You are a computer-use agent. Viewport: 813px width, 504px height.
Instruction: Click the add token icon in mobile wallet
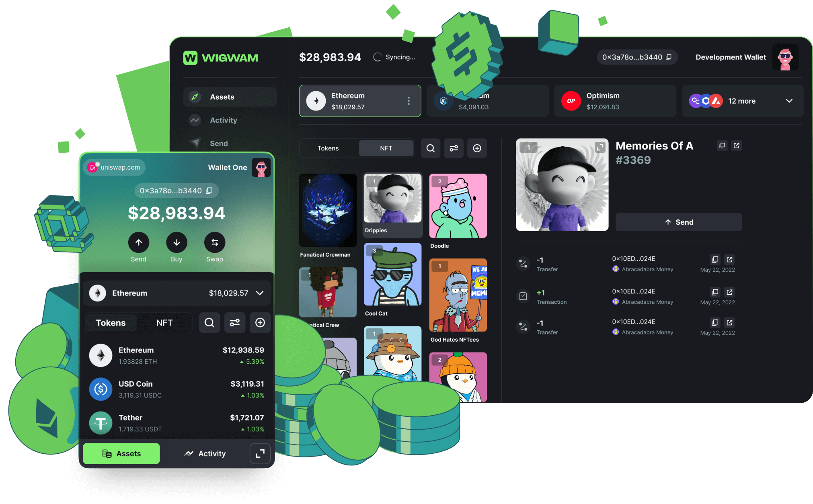tap(260, 323)
